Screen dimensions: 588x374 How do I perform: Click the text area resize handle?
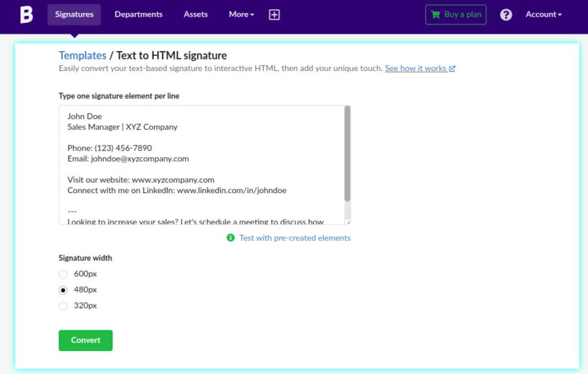click(x=348, y=222)
